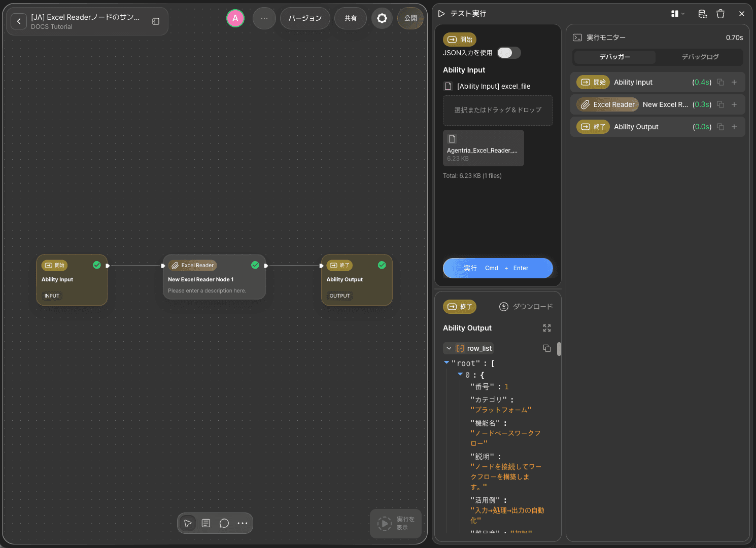Viewport: 756px width, 548px height.
Task: Open the user avatar A
Action: tap(235, 18)
